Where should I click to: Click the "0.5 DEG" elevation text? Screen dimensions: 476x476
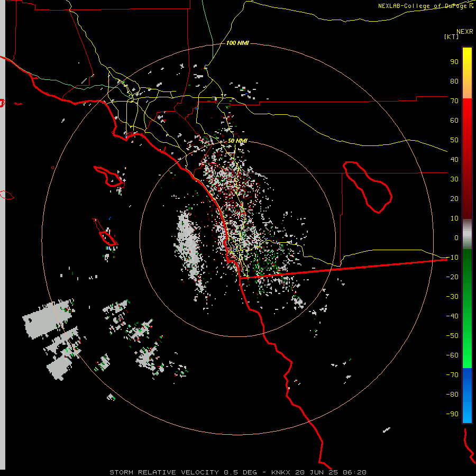[x=240, y=472]
